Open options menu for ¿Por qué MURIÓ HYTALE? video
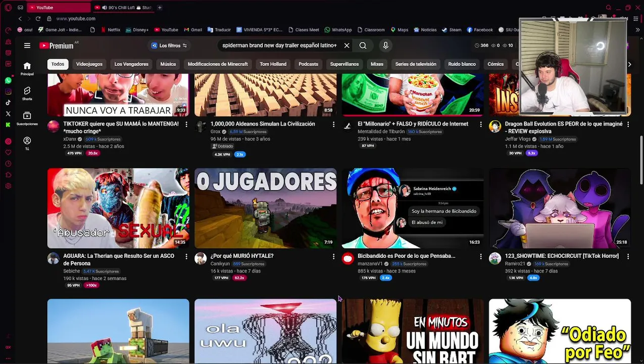This screenshot has height=364, width=644. pyautogui.click(x=333, y=257)
